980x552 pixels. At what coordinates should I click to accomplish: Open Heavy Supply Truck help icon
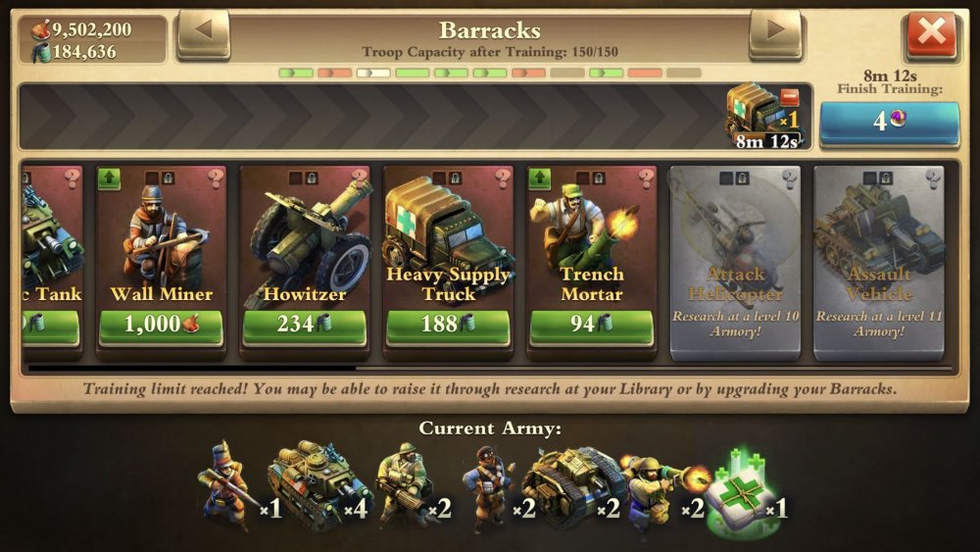[503, 178]
